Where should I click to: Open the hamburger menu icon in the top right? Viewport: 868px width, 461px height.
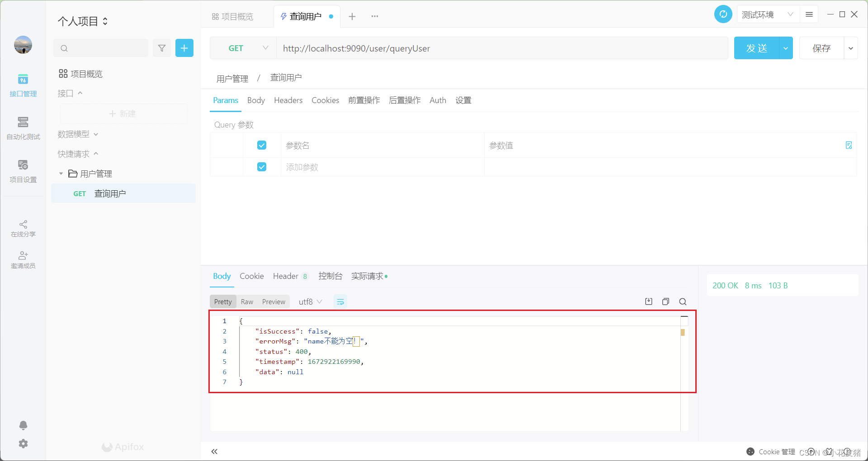809,14
